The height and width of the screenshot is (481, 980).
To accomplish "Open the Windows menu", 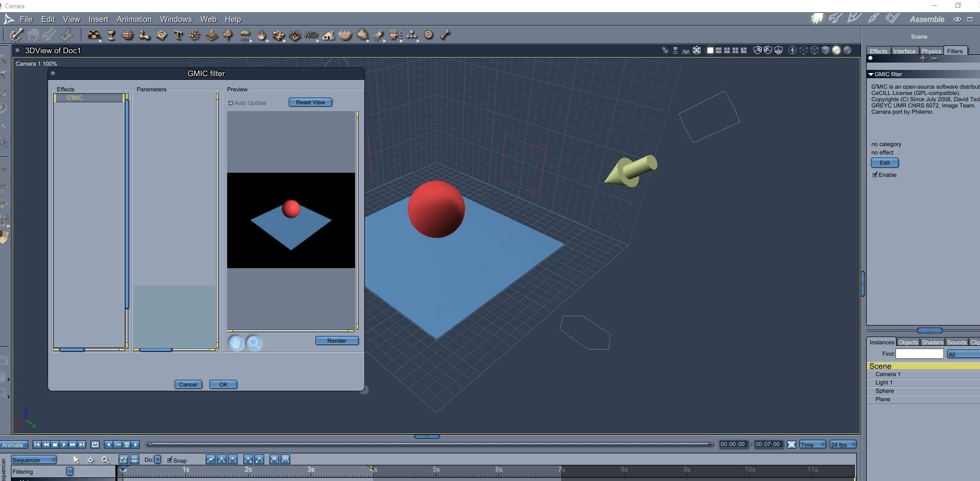I will [176, 19].
